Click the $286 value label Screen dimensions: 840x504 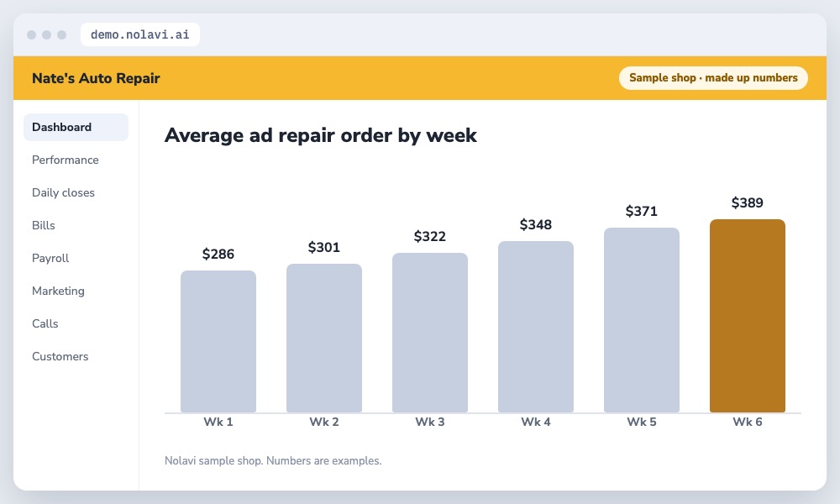tap(218, 254)
